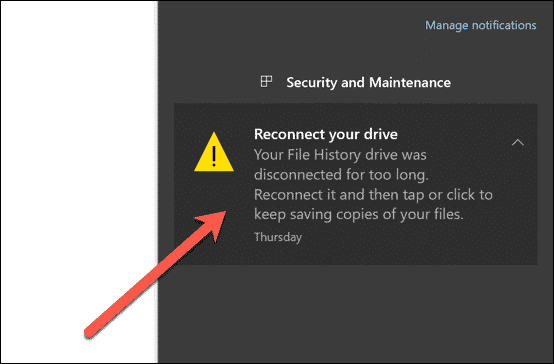
Task: Open the Manage notifications link
Action: [481, 25]
